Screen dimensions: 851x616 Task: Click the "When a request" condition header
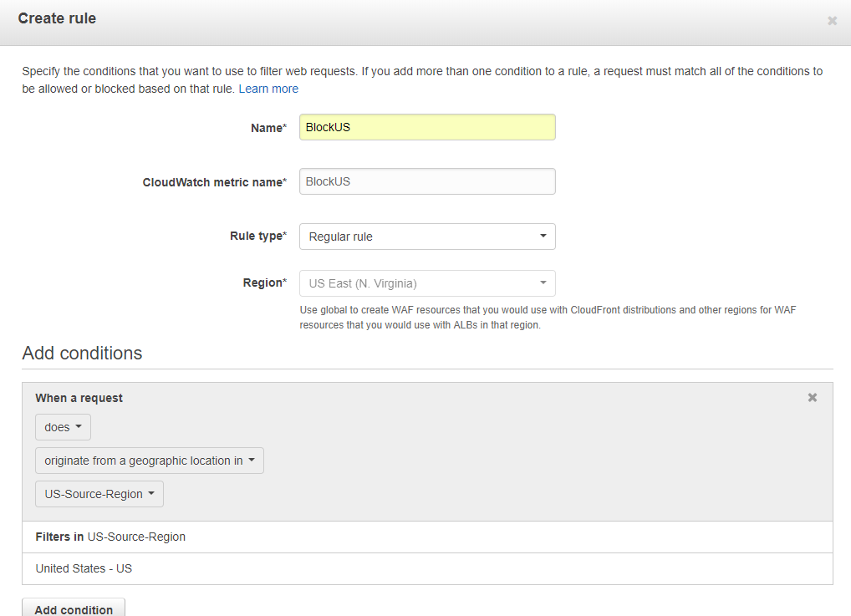(79, 398)
